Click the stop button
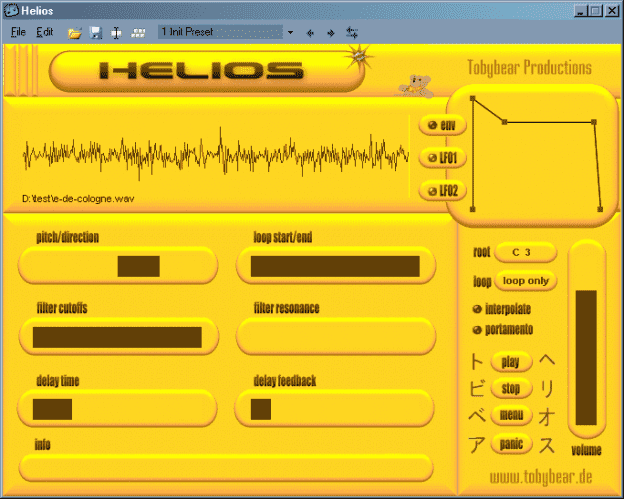 point(511,388)
